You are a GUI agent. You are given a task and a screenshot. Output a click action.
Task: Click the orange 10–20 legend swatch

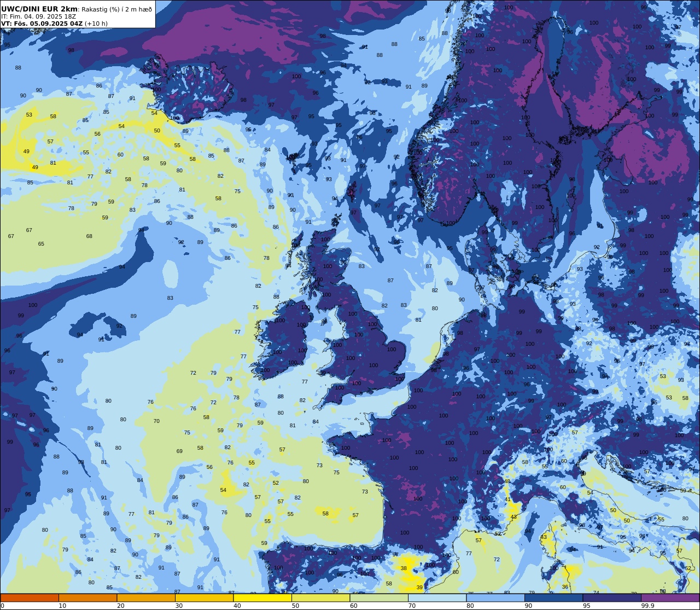[x=87, y=597]
